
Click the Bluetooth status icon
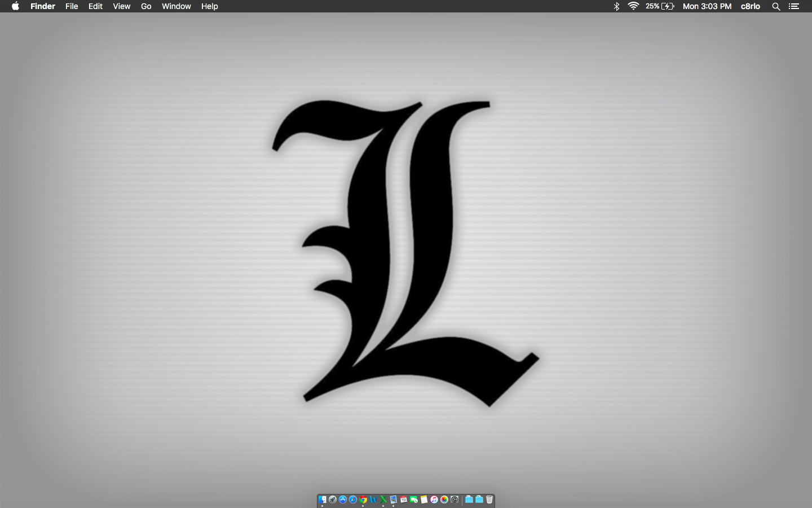coord(616,6)
